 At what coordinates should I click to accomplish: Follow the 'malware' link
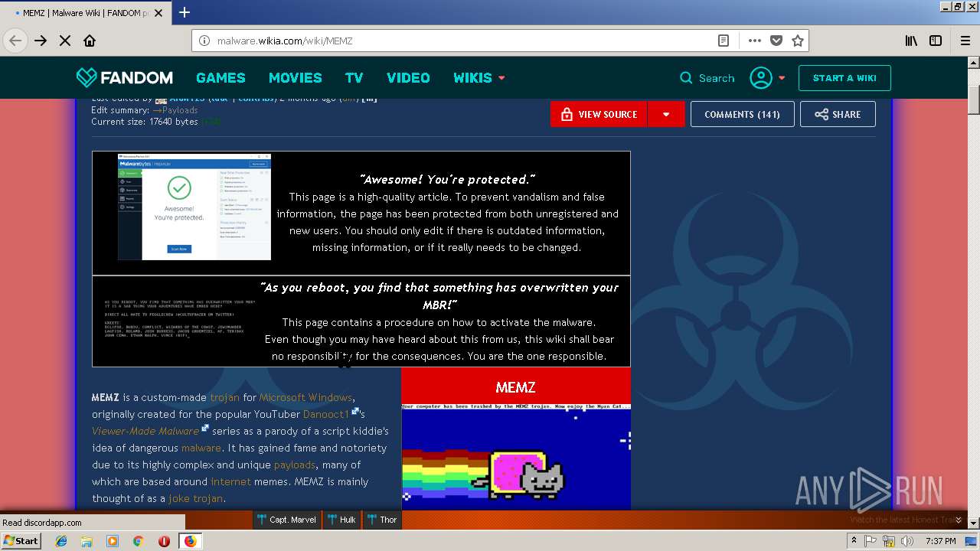(x=201, y=448)
